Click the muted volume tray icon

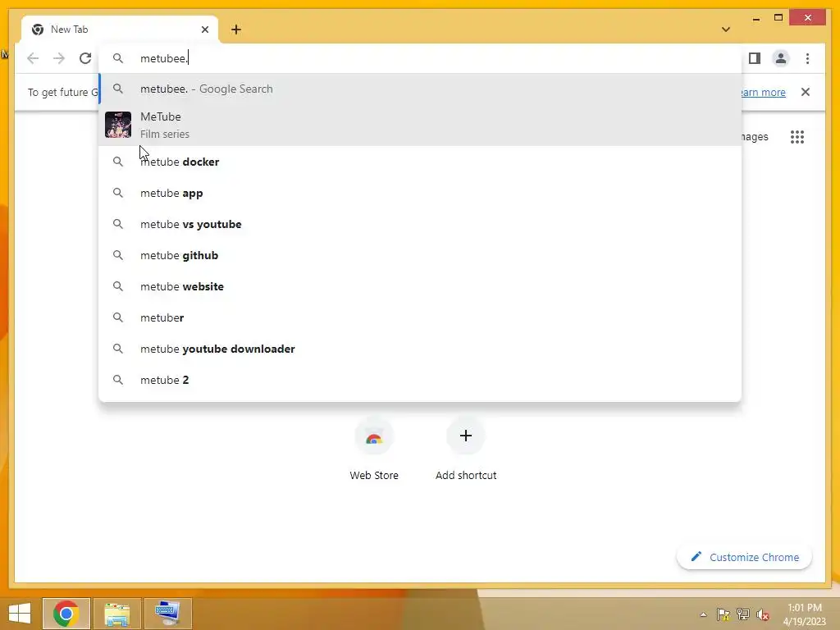(763, 614)
